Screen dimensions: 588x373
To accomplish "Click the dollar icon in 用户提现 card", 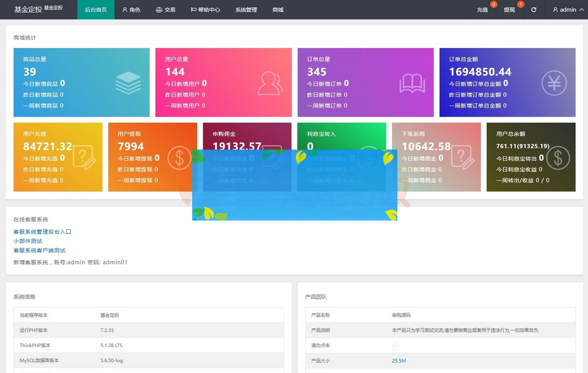I will (x=179, y=157).
